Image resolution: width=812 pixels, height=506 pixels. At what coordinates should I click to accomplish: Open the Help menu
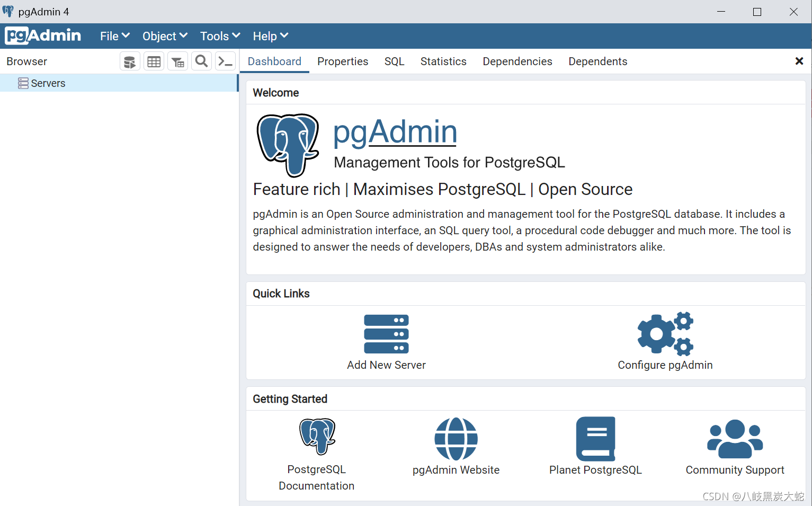[x=270, y=36]
